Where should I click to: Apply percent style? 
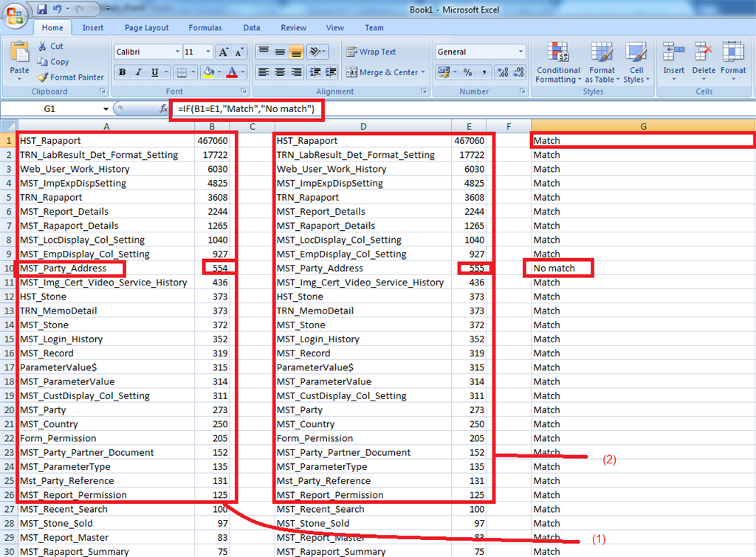[x=467, y=72]
